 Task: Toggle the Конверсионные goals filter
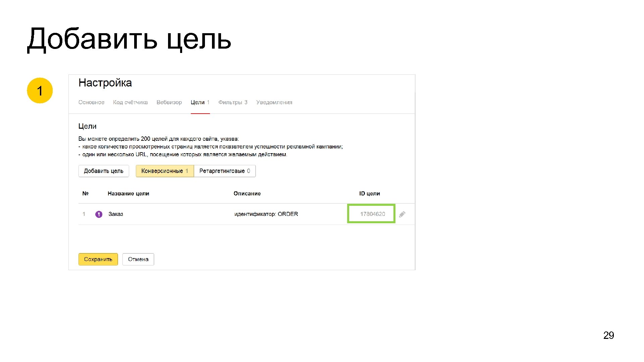pos(164,171)
